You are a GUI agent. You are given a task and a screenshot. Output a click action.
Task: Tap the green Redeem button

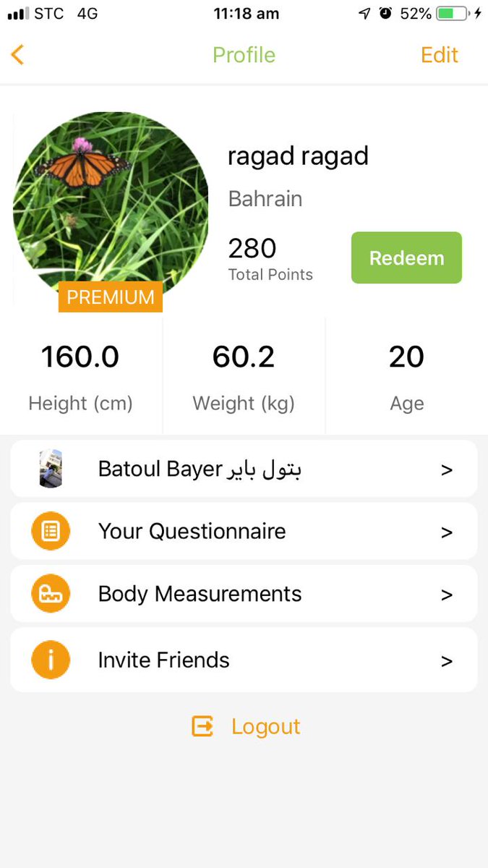[x=406, y=258]
